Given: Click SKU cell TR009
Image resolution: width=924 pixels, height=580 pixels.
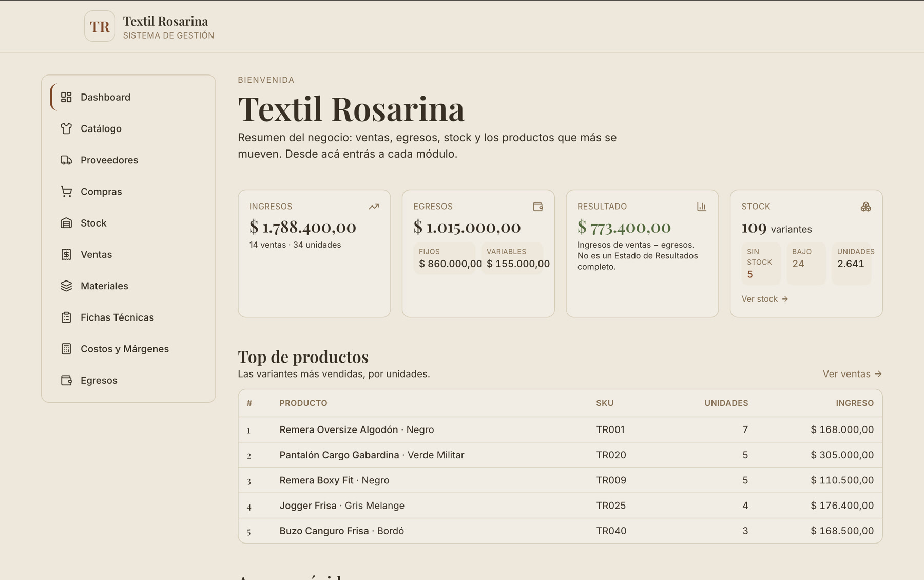Looking at the screenshot, I should (611, 480).
